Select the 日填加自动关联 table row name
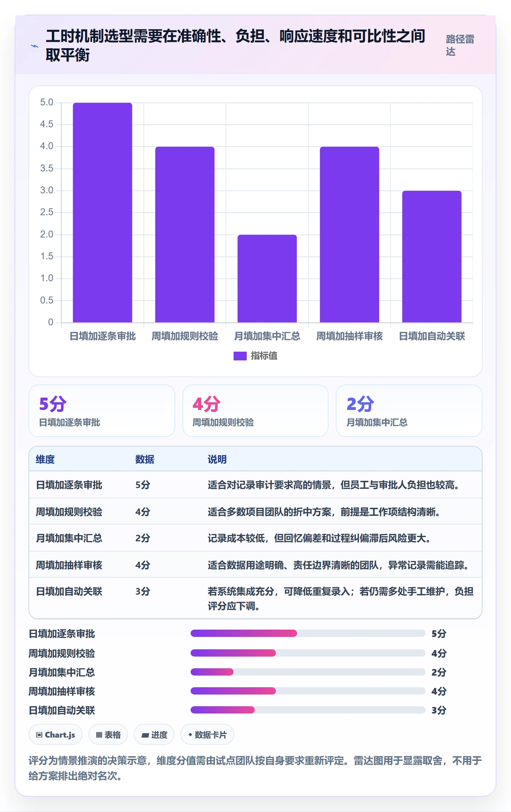The width and height of the screenshot is (511, 812). point(69,591)
